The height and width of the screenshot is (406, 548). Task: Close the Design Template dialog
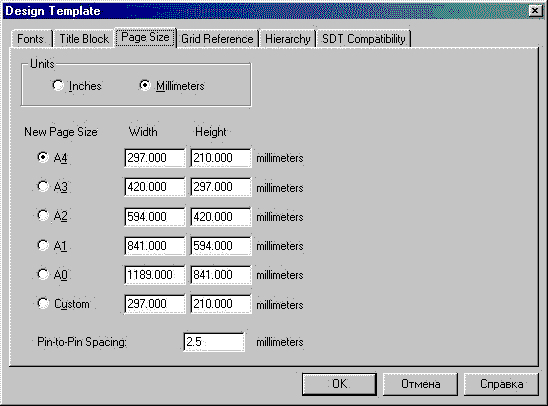click(x=535, y=11)
